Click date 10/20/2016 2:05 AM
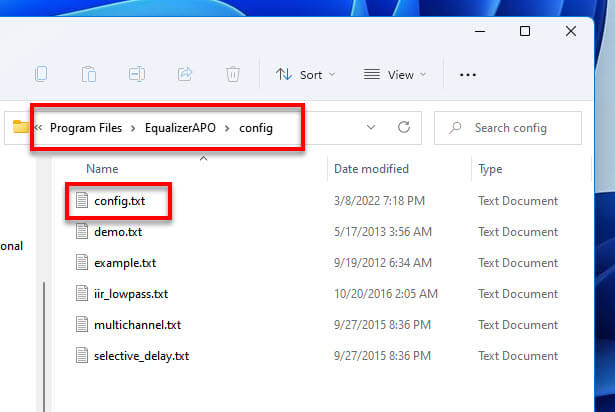615x412 pixels. pyautogui.click(x=386, y=294)
